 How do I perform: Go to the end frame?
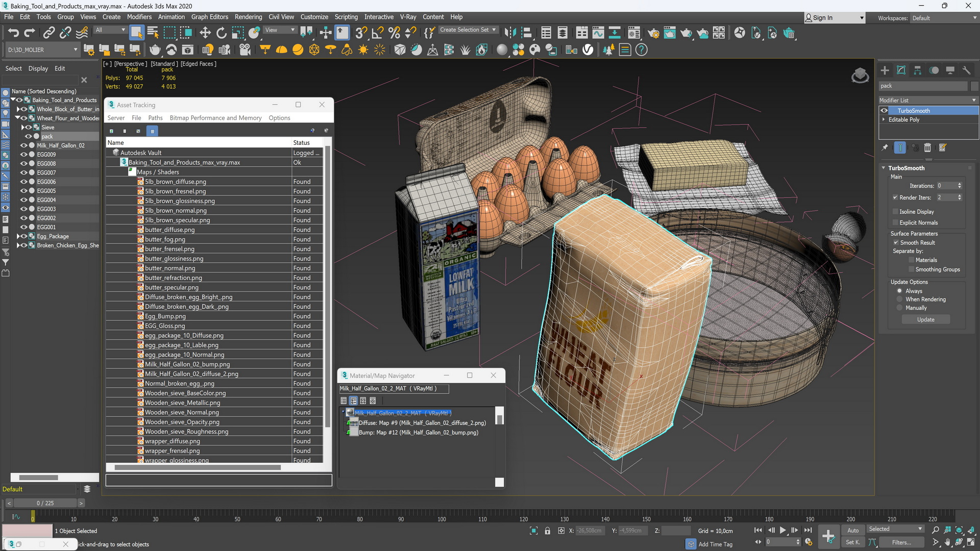point(808,530)
